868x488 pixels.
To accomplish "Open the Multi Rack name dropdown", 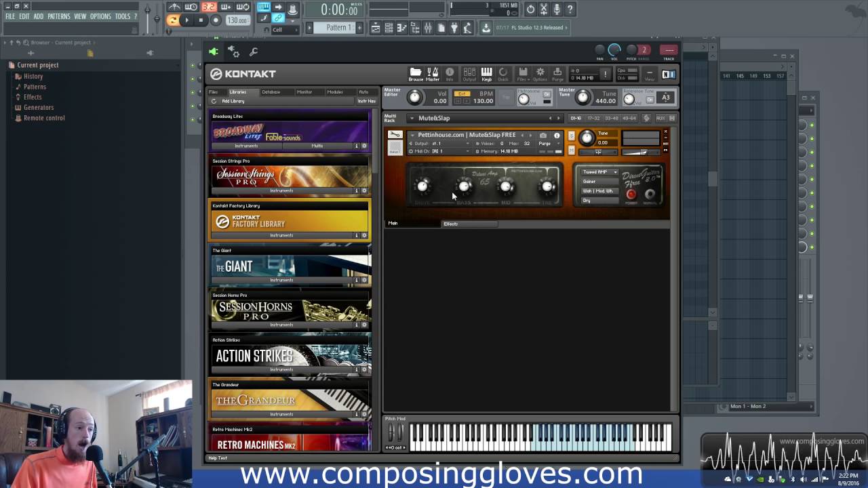I will (411, 118).
